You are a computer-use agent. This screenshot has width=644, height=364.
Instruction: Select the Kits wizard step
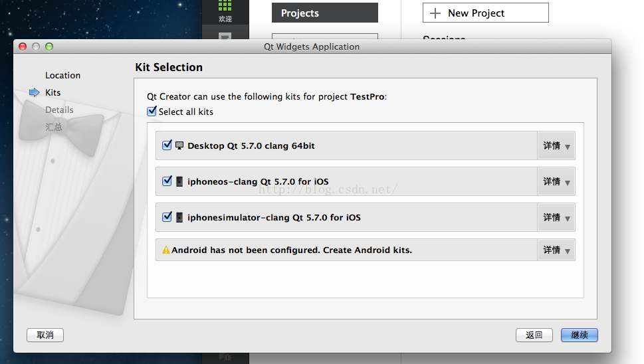pos(53,92)
